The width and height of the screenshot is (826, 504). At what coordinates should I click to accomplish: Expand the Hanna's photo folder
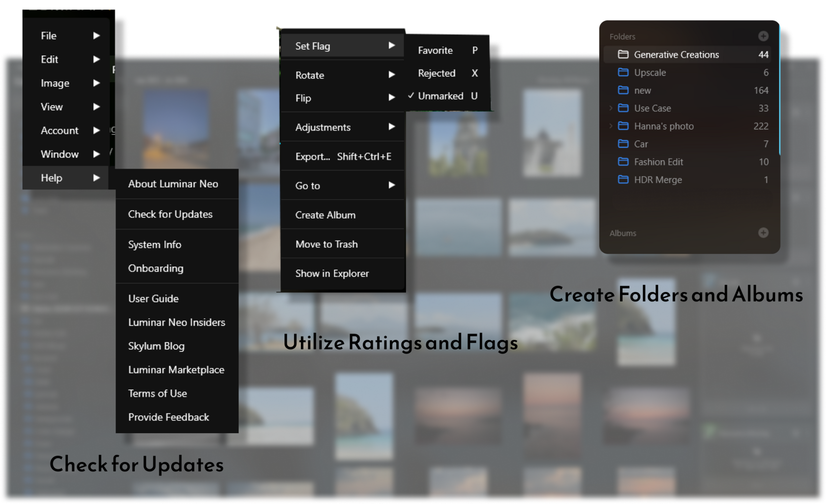click(x=611, y=126)
